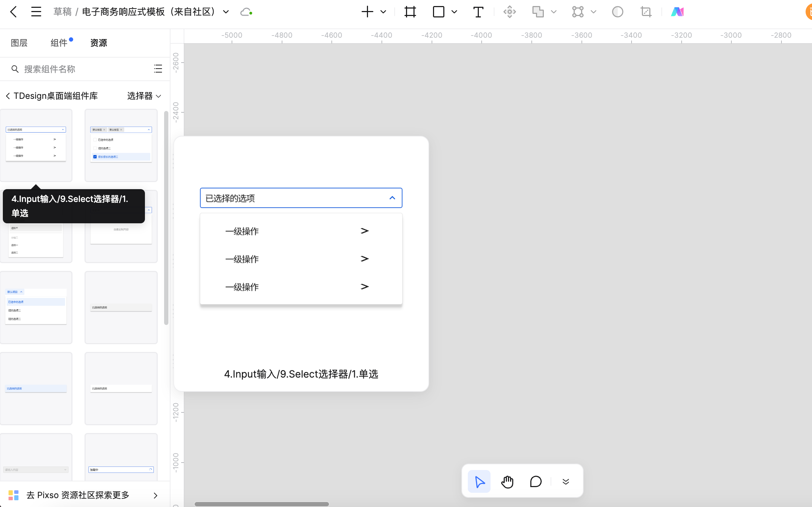Select the gray 已选择的选项 thumbnail
Screen dimensions: 812x507
(121, 307)
